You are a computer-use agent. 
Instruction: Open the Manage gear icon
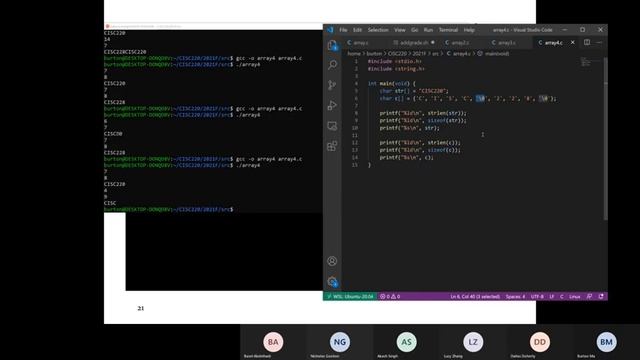[x=332, y=282]
